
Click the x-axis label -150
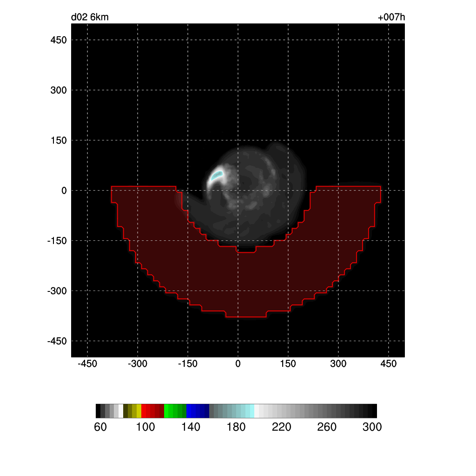(x=188, y=364)
